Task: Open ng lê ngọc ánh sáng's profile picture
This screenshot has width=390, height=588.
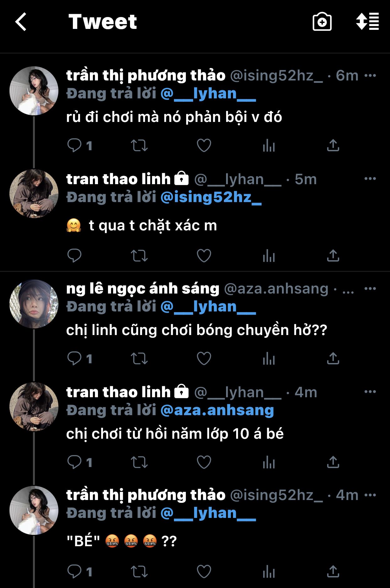Action: click(x=34, y=304)
